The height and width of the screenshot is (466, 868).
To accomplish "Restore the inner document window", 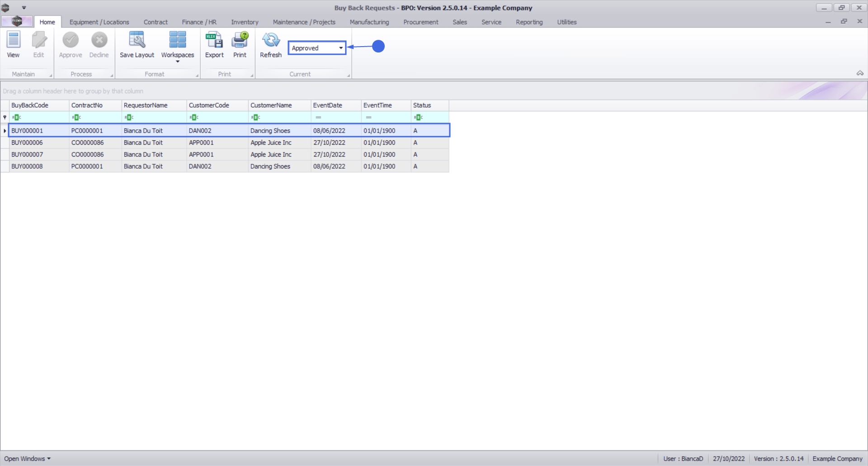I will [x=844, y=21].
